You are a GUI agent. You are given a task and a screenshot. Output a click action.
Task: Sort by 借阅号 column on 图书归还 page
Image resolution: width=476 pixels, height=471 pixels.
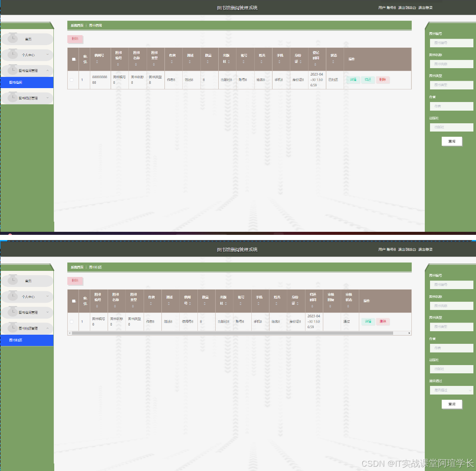coord(190,303)
